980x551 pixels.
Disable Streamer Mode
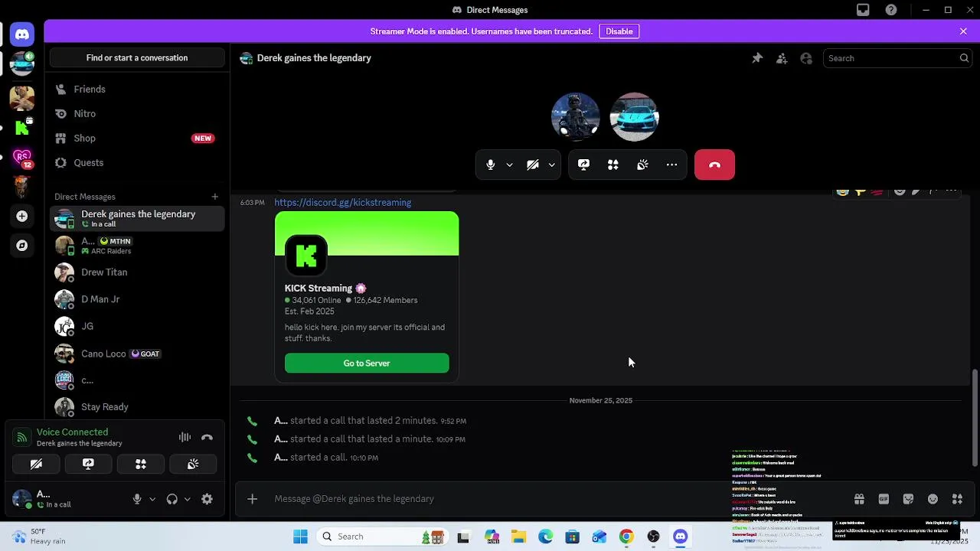[619, 31]
